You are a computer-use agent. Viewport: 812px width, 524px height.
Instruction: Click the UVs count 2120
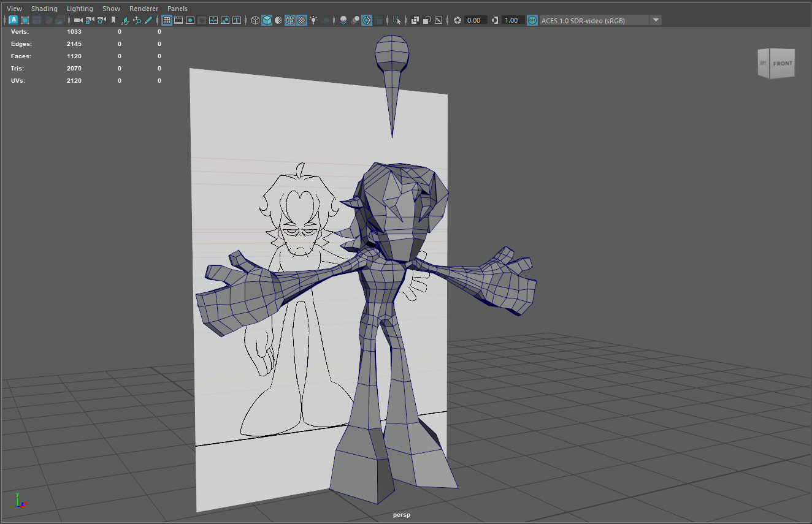pos(74,81)
